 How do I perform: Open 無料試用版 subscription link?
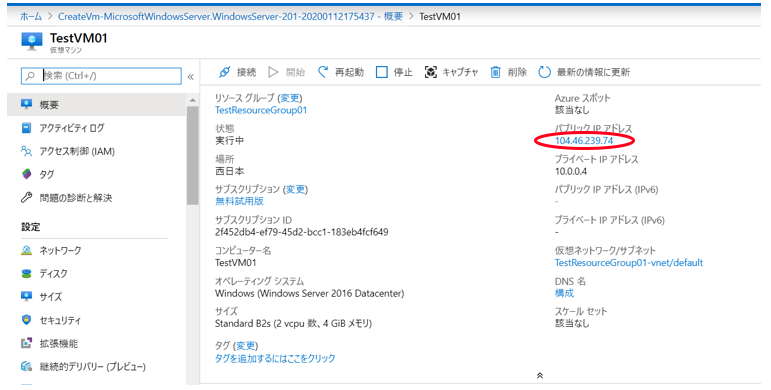[x=239, y=201]
